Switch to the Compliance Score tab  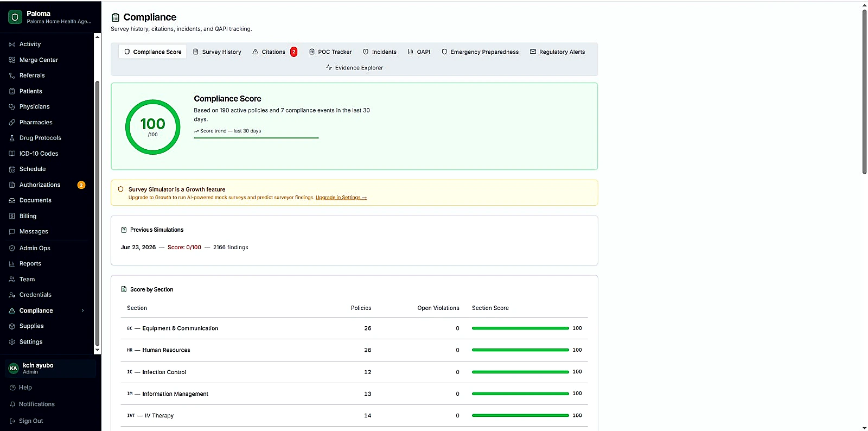[x=152, y=52]
